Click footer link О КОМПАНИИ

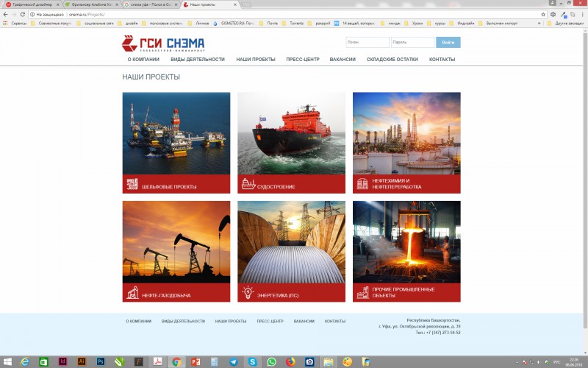(x=138, y=321)
